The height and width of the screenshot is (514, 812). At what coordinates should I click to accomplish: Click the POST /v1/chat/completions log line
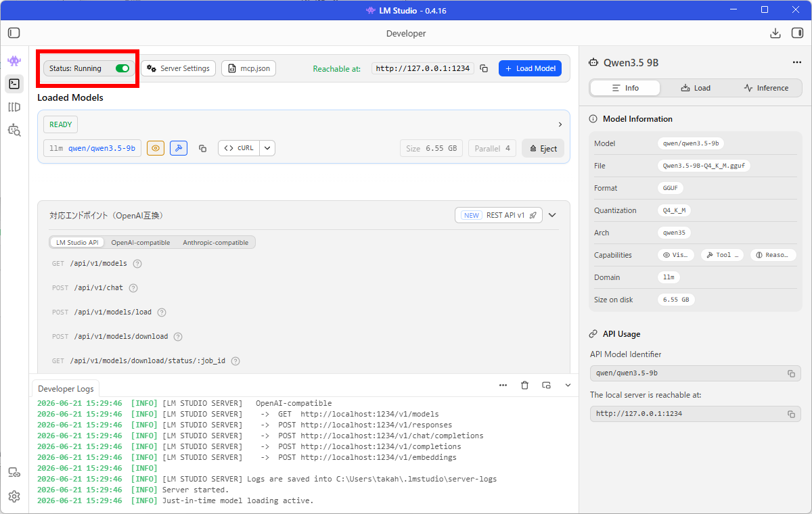click(261, 436)
